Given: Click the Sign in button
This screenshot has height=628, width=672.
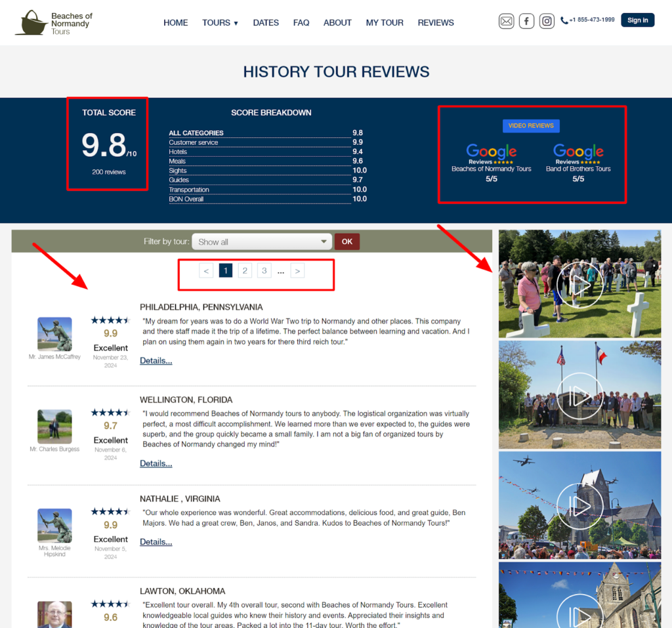Looking at the screenshot, I should [637, 20].
